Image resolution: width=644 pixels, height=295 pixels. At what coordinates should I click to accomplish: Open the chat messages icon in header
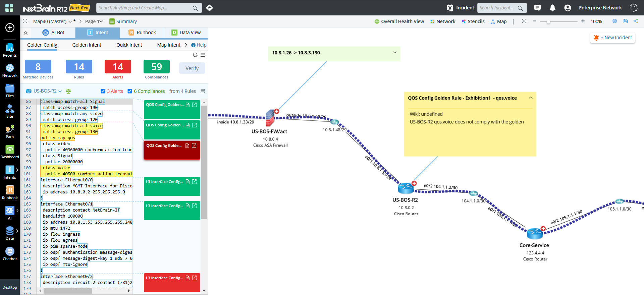pos(537,8)
